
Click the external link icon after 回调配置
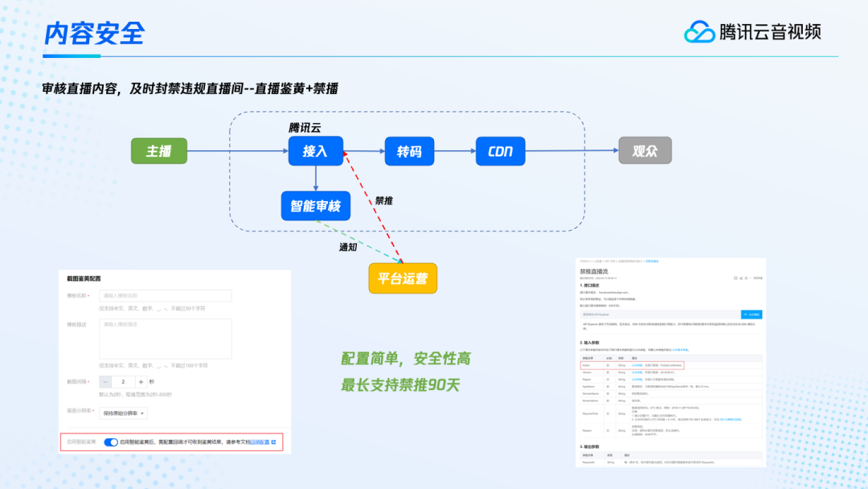(x=274, y=442)
